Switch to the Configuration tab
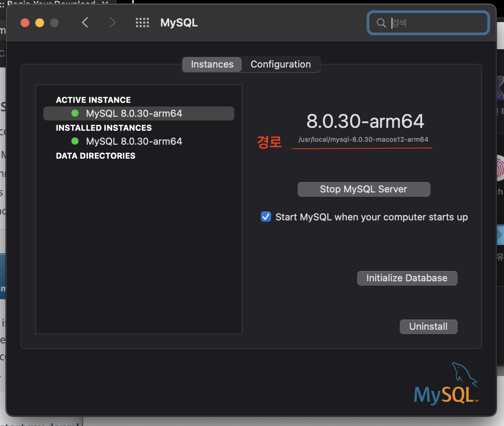Viewport: 504px width, 426px height. [x=281, y=65]
